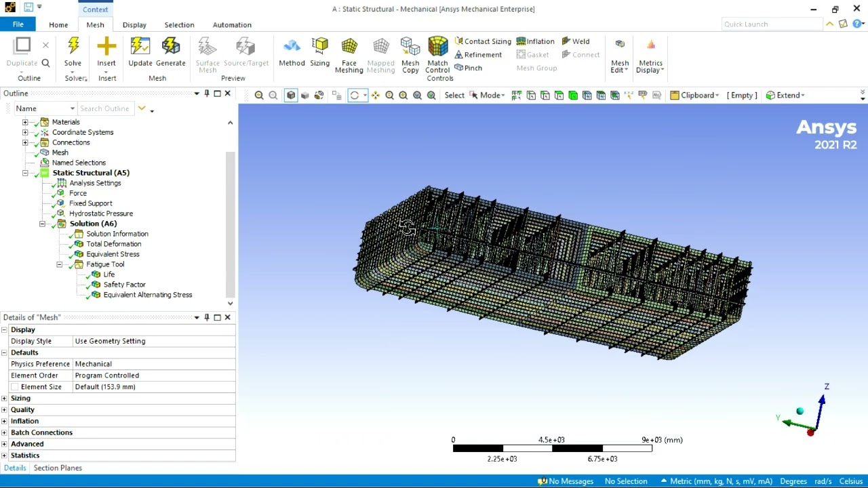Image resolution: width=868 pixels, height=488 pixels.
Task: Collapse the Solution (A6) node
Action: tap(42, 224)
